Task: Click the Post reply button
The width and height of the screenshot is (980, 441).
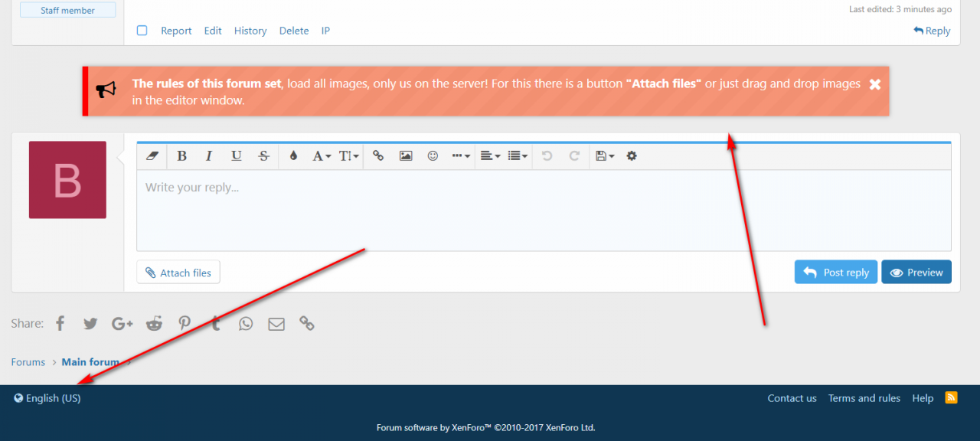Action: pyautogui.click(x=836, y=273)
